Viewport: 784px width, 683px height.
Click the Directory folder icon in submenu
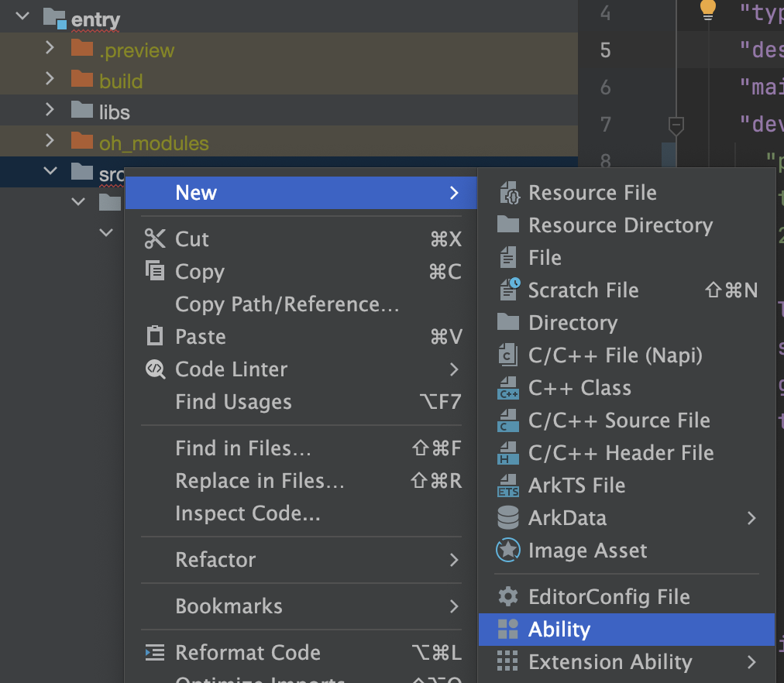tap(508, 322)
